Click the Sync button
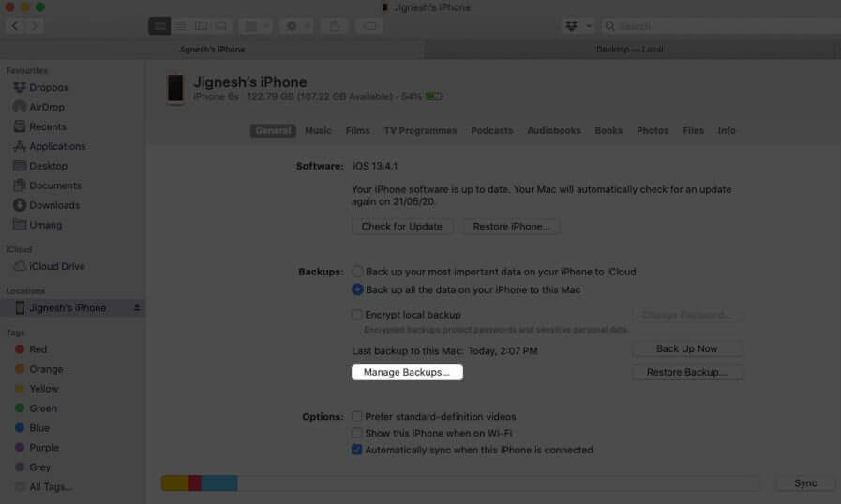841x504 pixels. click(x=805, y=483)
